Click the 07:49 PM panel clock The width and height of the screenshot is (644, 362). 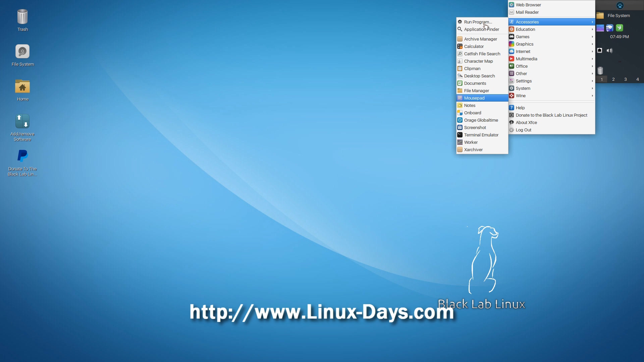pos(620,37)
